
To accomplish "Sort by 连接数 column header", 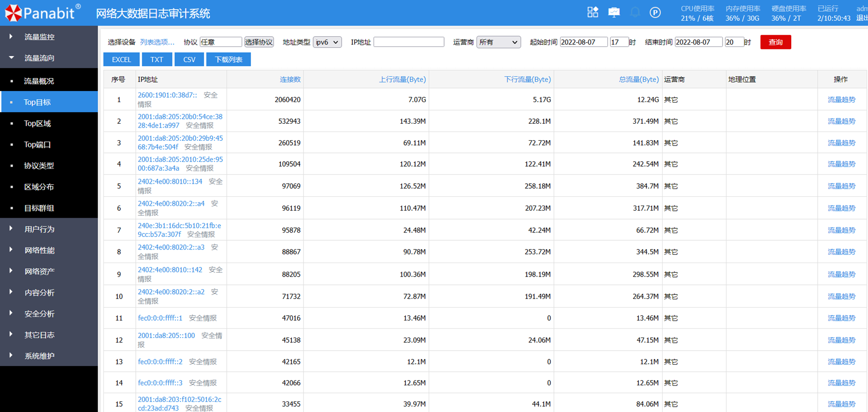I will coord(290,79).
